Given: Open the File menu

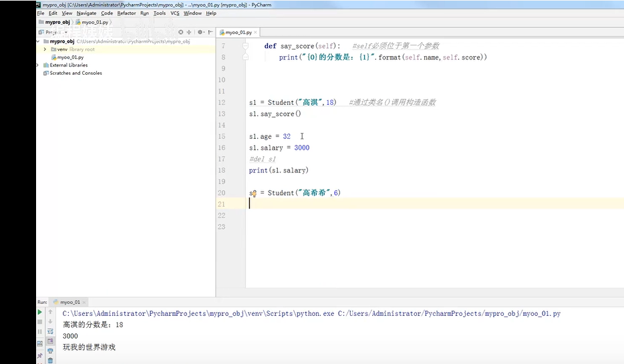Looking at the screenshot, I should click(x=41, y=13).
